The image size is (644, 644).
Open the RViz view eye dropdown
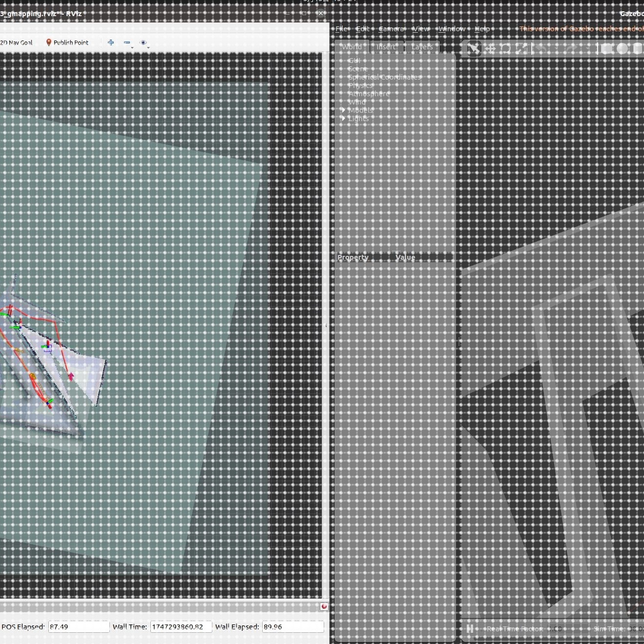[144, 43]
